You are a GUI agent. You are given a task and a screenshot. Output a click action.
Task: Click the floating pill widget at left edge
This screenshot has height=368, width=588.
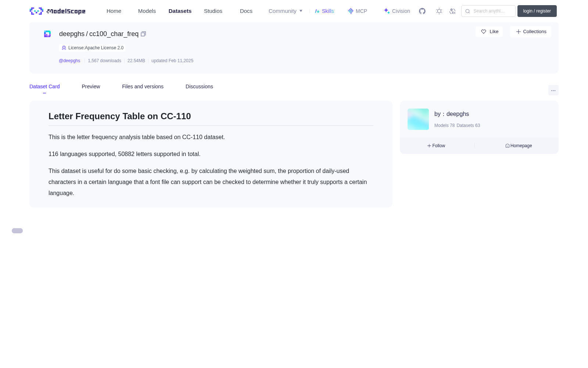click(x=17, y=231)
